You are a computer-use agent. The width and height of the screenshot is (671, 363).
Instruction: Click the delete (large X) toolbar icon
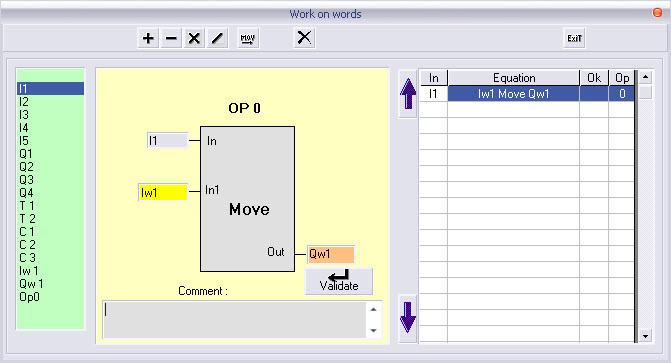304,38
